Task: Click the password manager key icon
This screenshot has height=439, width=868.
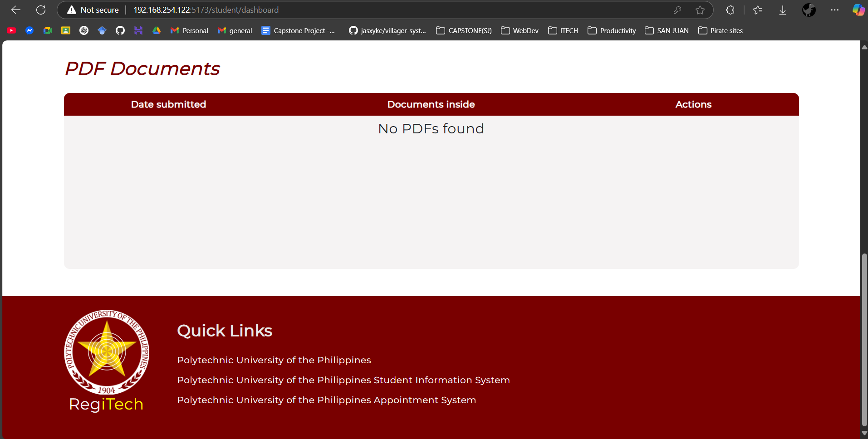Action: (x=677, y=10)
